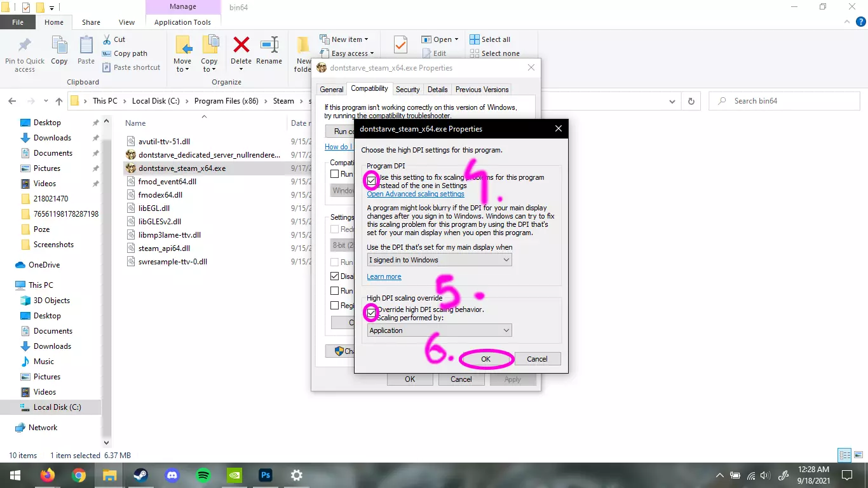Select the file 'steam_api64.dll'
This screenshot has height=488, width=868.
(164, 248)
